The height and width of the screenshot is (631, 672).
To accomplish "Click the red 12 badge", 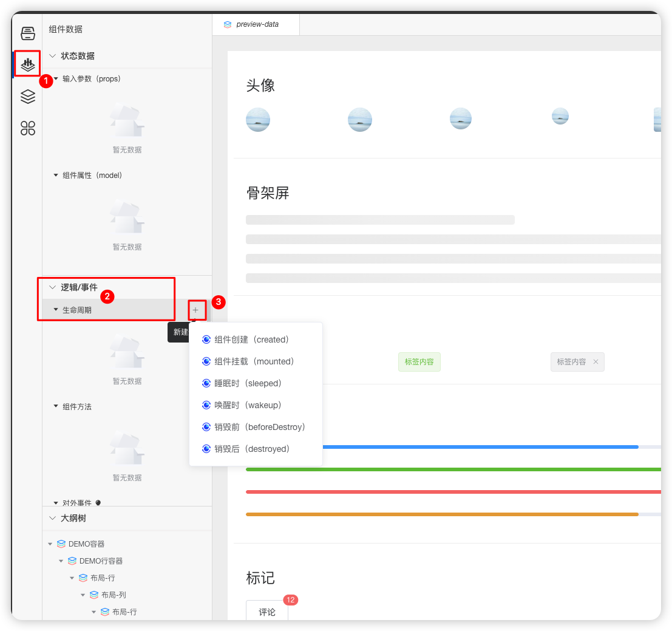I will point(291,599).
